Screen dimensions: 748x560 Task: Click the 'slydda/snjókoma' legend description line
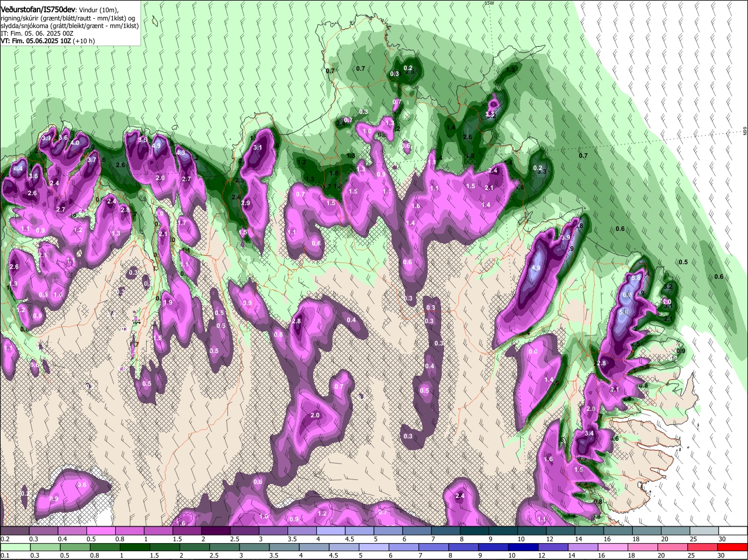[x=70, y=26]
